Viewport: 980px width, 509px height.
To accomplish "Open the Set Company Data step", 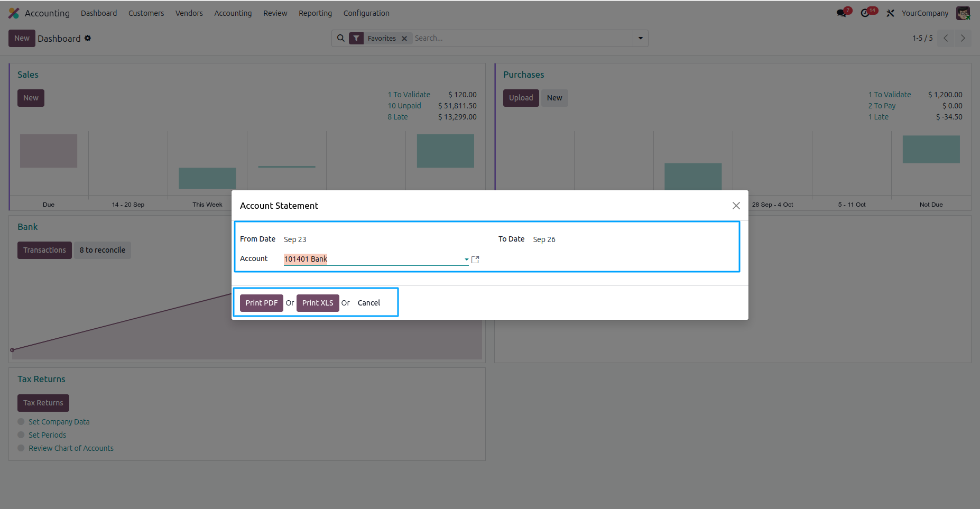I will pos(59,422).
